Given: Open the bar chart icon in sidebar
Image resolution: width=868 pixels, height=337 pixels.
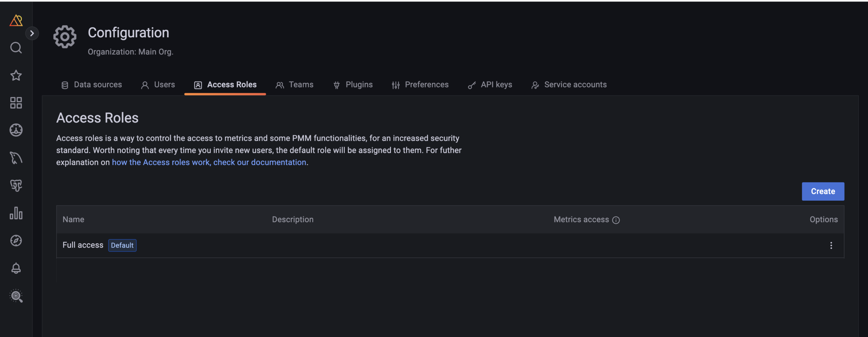Looking at the screenshot, I should pyautogui.click(x=16, y=213).
